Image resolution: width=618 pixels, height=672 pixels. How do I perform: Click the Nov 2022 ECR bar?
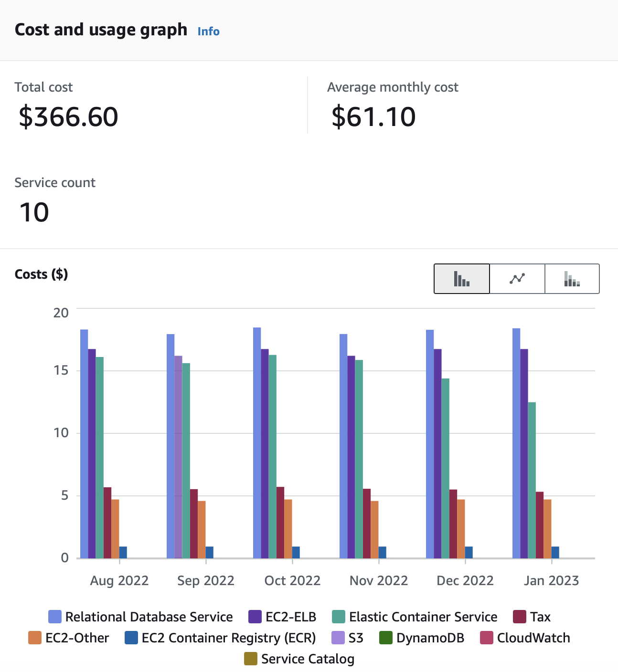[x=383, y=552]
